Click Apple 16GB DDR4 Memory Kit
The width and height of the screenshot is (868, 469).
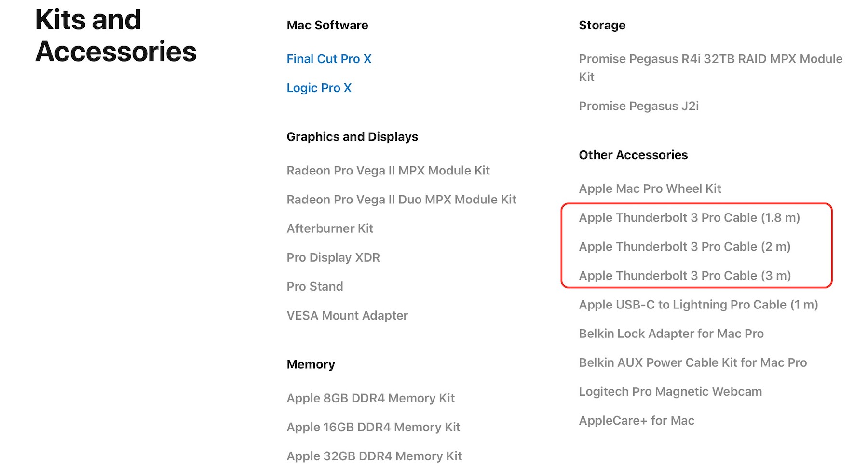coord(373,427)
